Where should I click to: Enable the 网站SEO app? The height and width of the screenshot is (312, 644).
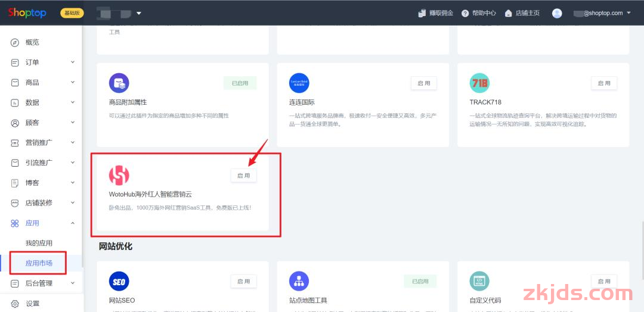[x=243, y=281]
